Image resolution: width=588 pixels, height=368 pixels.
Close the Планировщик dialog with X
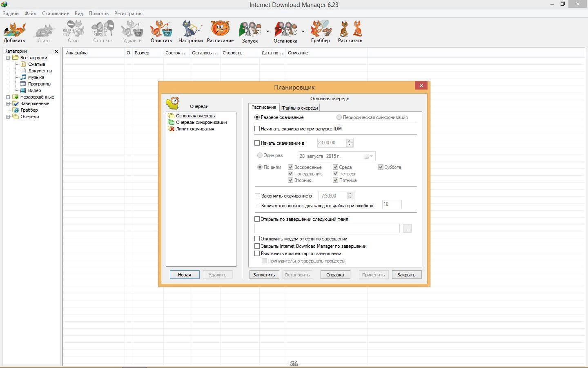point(421,85)
